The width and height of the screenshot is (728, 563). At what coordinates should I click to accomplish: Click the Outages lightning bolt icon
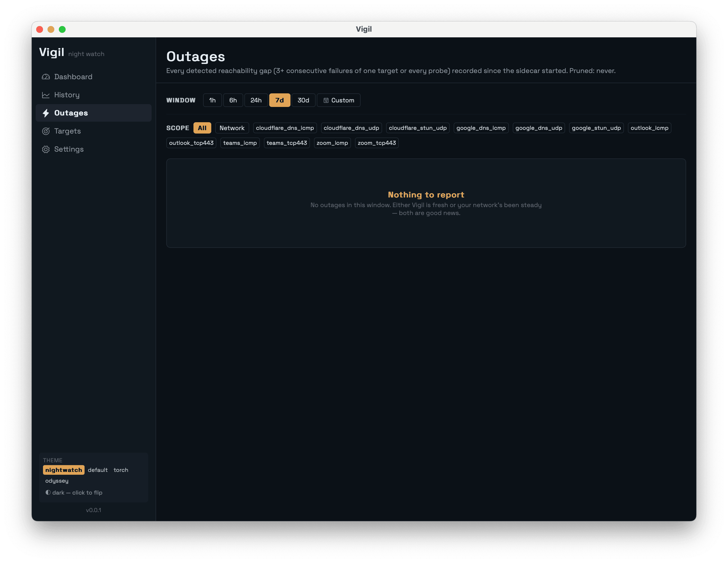tap(46, 113)
